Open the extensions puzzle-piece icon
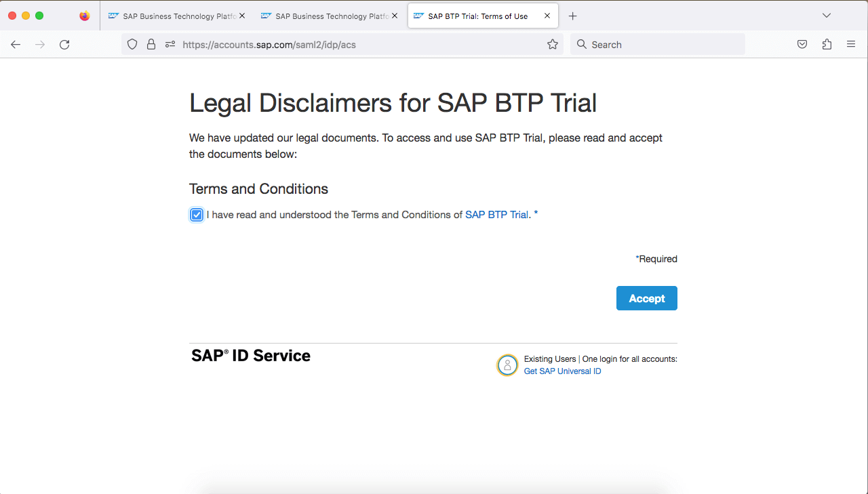This screenshot has width=868, height=494. click(827, 44)
